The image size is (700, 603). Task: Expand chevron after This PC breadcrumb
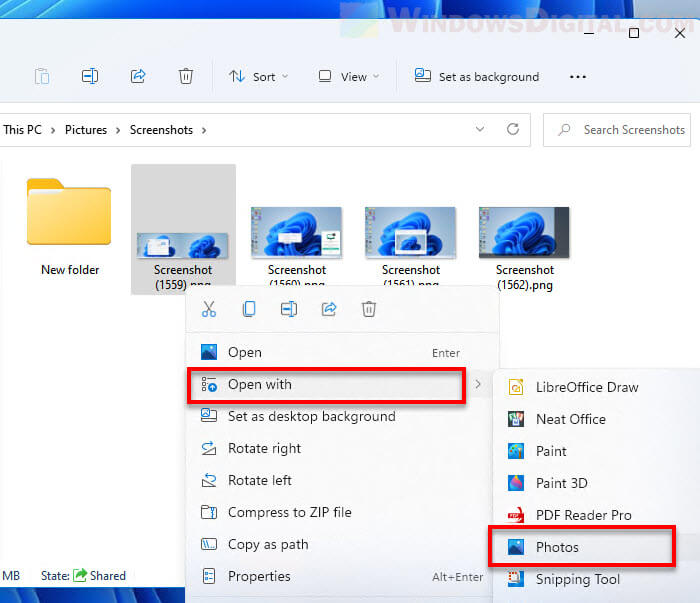[53, 130]
